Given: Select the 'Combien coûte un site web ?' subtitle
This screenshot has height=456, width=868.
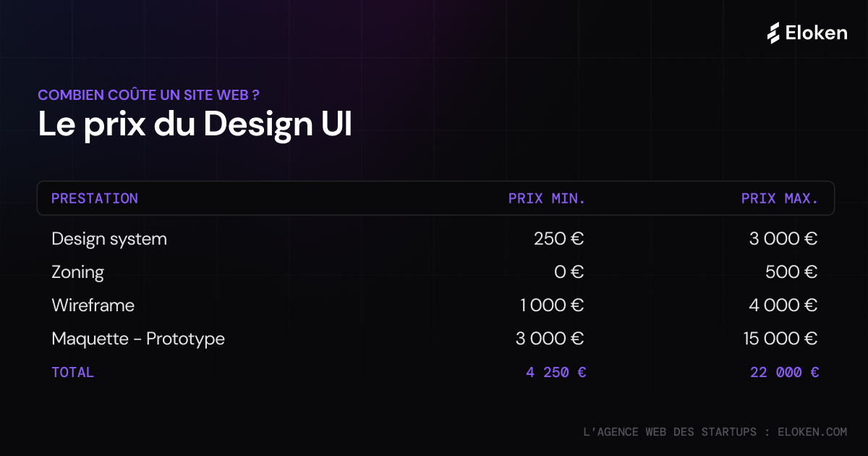Looking at the screenshot, I should (148, 95).
